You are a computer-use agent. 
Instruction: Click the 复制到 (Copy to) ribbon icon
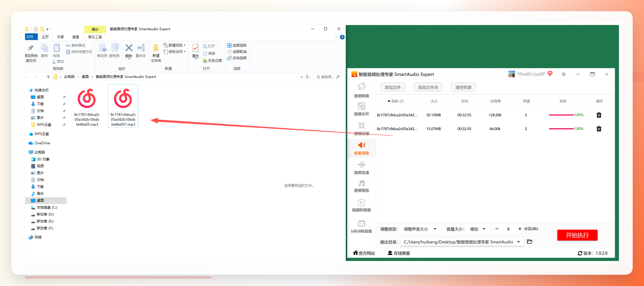click(114, 48)
